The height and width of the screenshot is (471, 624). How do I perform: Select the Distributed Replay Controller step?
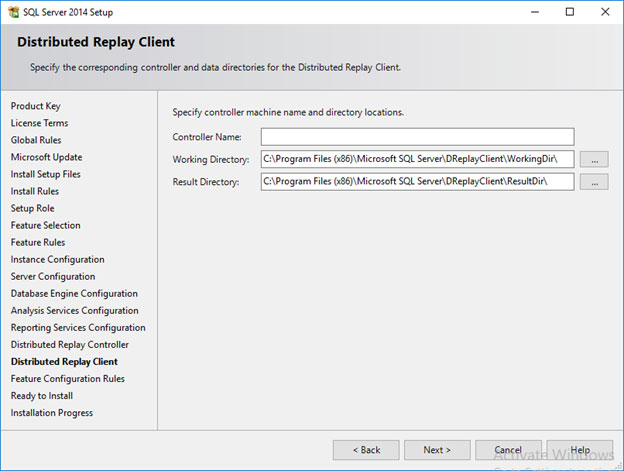[x=70, y=345]
